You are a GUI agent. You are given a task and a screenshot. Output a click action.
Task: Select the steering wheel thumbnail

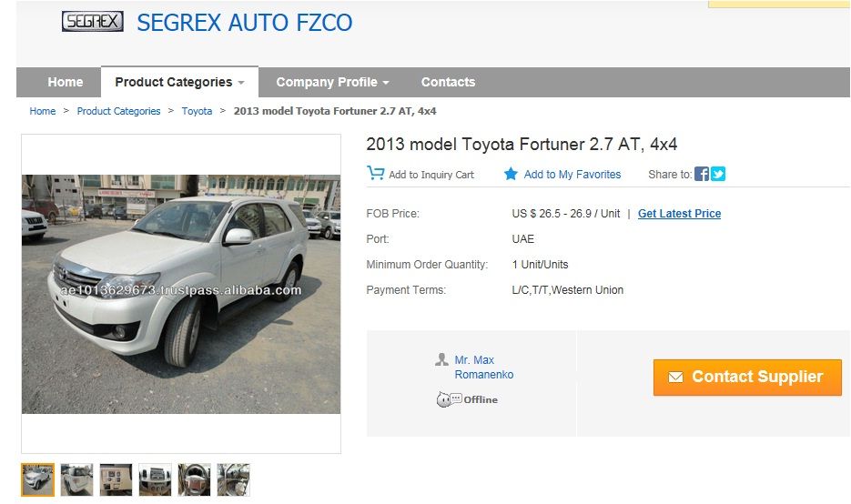click(x=194, y=479)
